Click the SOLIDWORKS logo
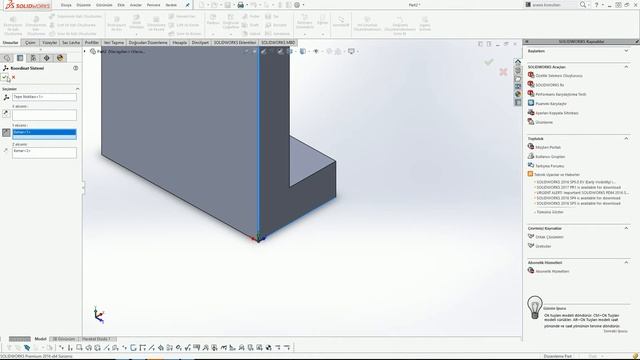This screenshot has height=360, width=640. (x=27, y=5)
